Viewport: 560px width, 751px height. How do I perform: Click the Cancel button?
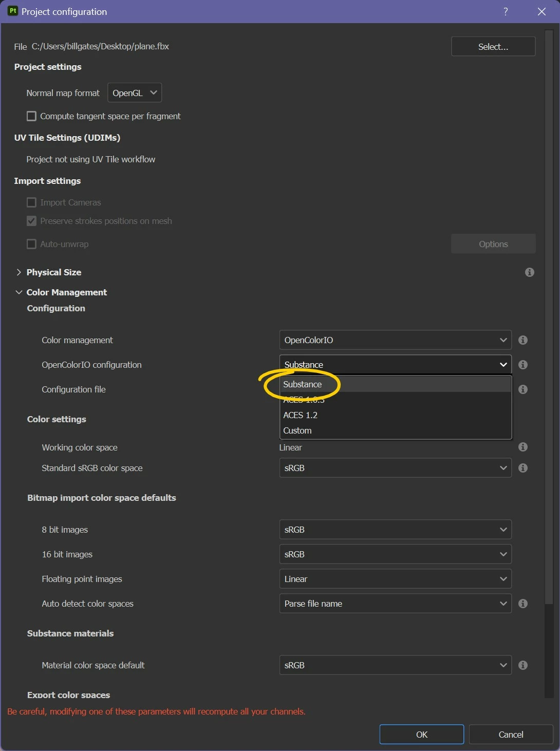coord(511,735)
